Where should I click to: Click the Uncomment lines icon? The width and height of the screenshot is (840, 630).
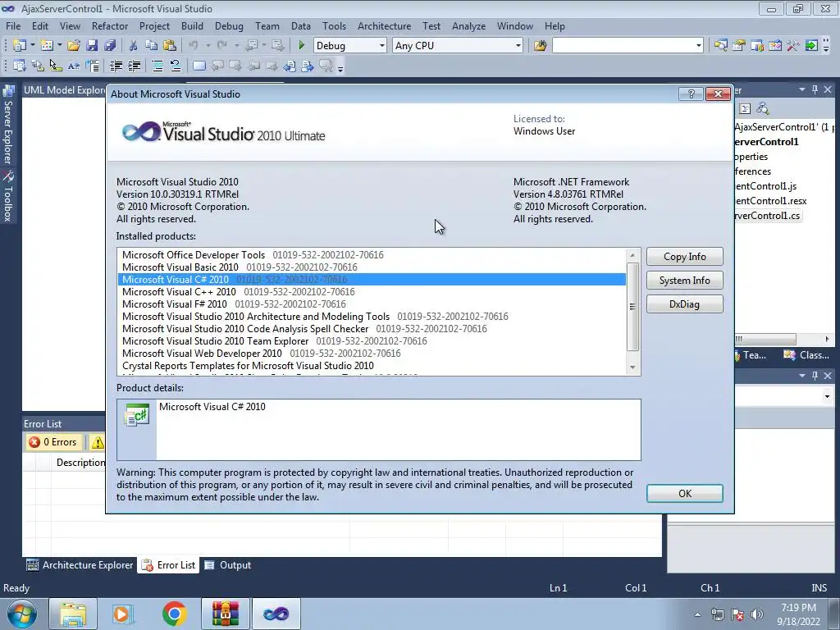point(176,66)
